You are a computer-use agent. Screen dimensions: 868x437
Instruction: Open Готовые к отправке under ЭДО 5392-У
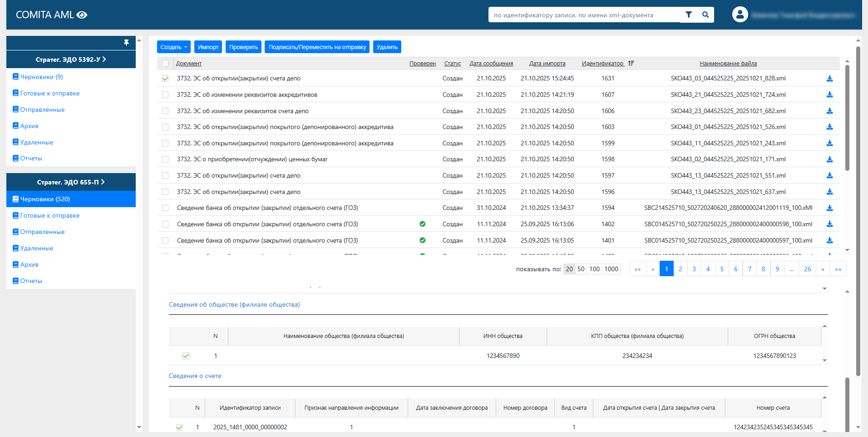click(50, 94)
